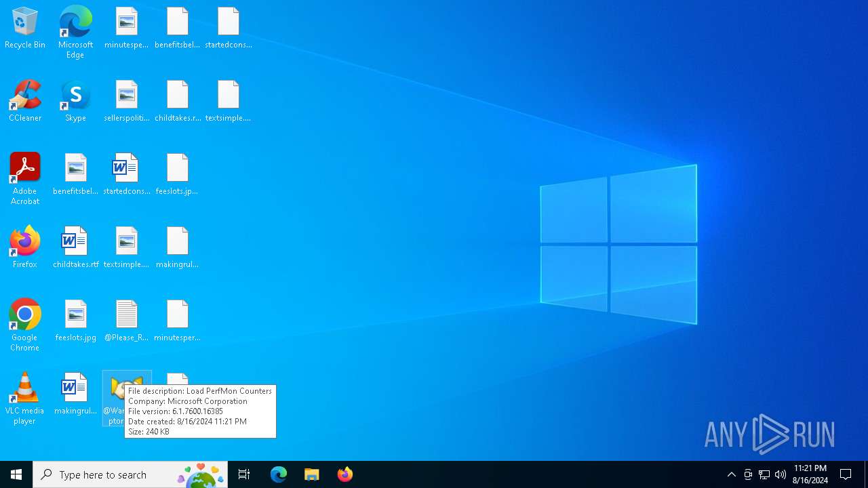Select the blank-icon benefitsbel... file in top row
Image resolution: width=868 pixels, height=488 pixels.
178,28
